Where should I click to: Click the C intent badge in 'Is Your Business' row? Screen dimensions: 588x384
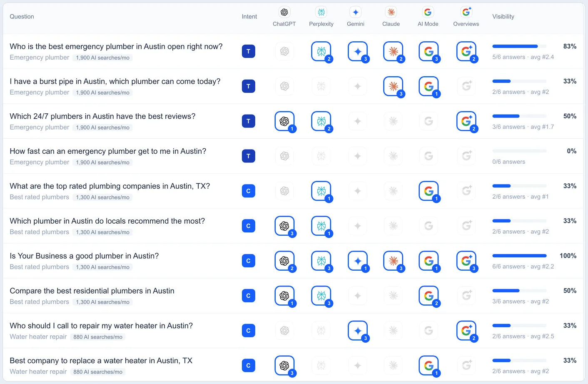point(249,261)
